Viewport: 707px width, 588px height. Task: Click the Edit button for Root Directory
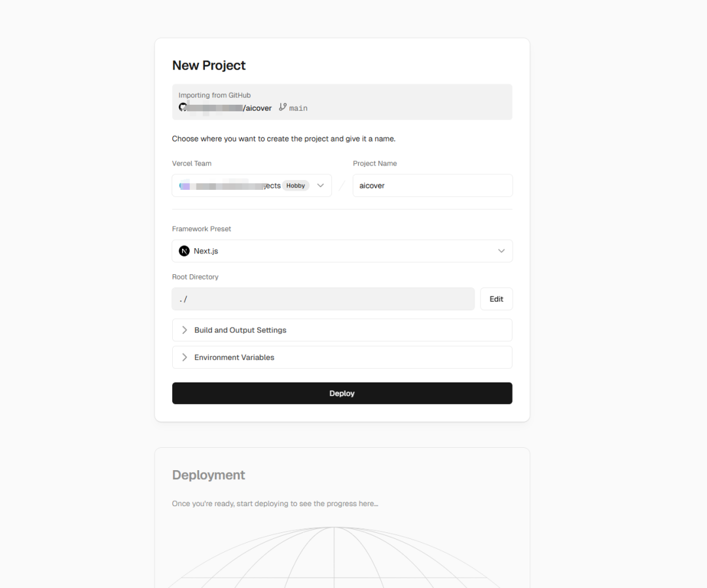[496, 299]
